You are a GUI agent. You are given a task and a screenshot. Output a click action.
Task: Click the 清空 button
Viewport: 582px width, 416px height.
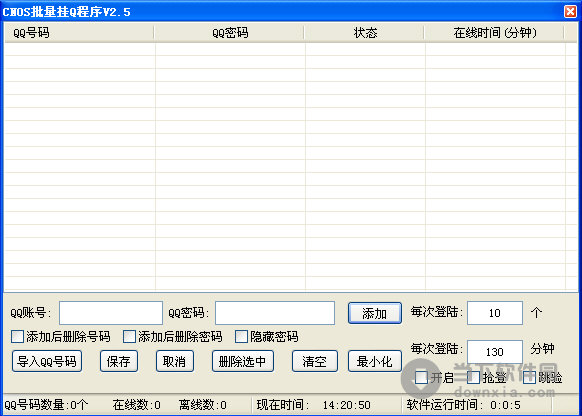click(x=315, y=361)
